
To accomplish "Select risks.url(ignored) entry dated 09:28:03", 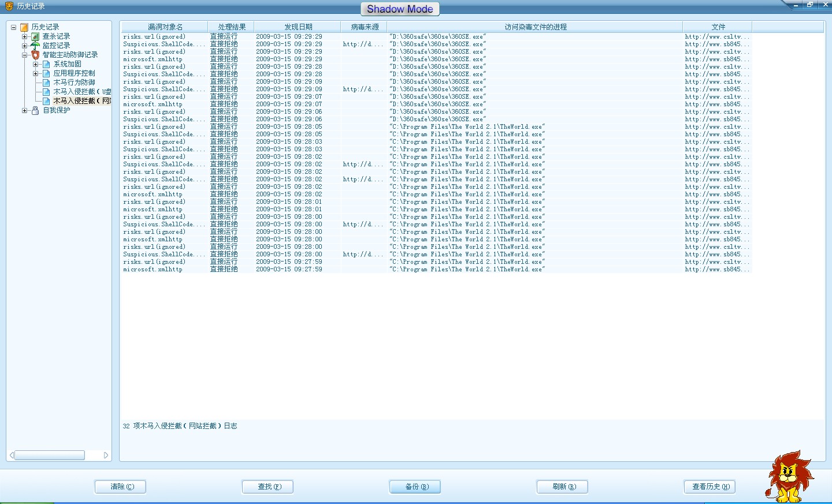I will click(436, 142).
